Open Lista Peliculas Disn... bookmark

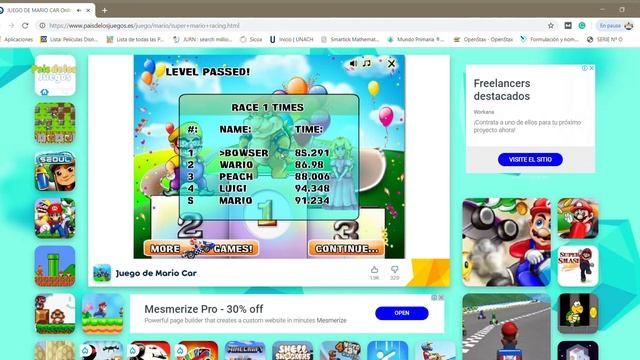(69, 39)
